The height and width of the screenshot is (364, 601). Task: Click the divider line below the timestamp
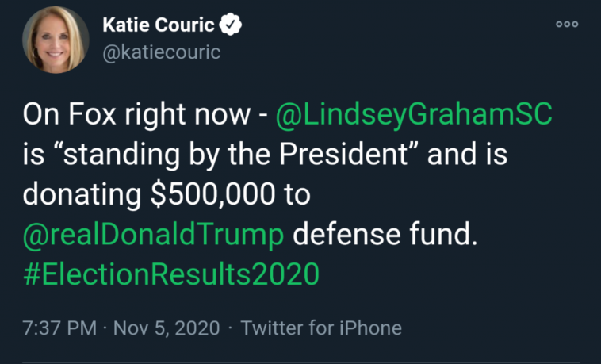(x=300, y=362)
